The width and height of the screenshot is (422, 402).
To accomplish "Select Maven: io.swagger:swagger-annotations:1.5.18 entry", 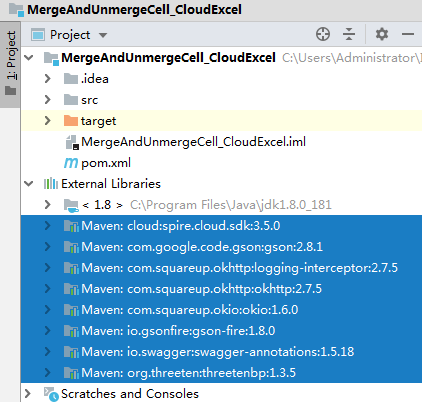I will tap(218, 352).
